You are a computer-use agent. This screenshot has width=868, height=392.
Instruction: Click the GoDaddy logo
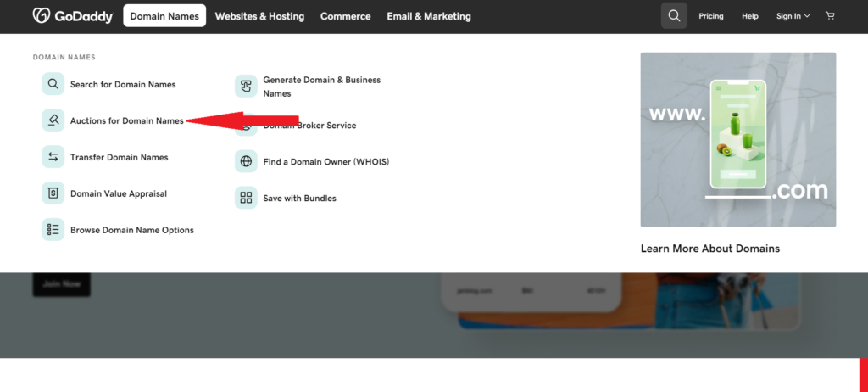[73, 16]
